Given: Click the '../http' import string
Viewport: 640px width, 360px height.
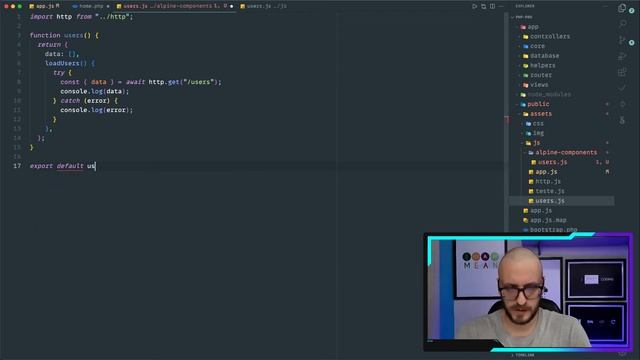Looking at the screenshot, I should (x=114, y=17).
